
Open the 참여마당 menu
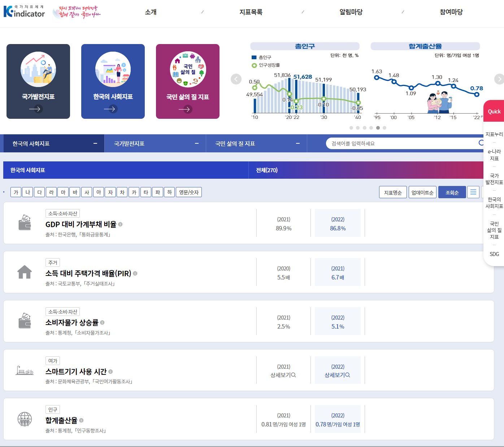click(451, 12)
